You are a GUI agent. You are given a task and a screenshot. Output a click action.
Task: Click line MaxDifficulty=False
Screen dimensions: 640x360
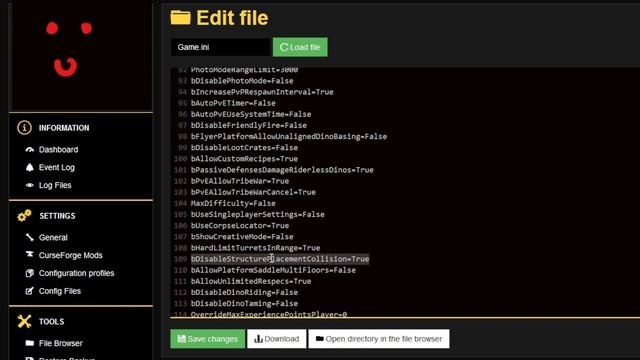[x=233, y=203]
